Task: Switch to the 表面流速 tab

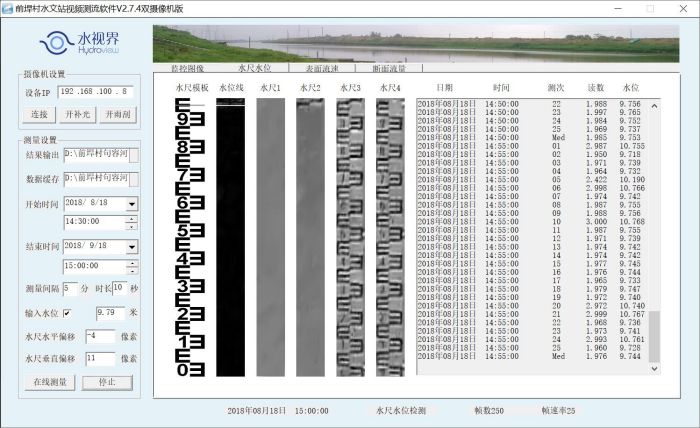Action: click(320, 69)
